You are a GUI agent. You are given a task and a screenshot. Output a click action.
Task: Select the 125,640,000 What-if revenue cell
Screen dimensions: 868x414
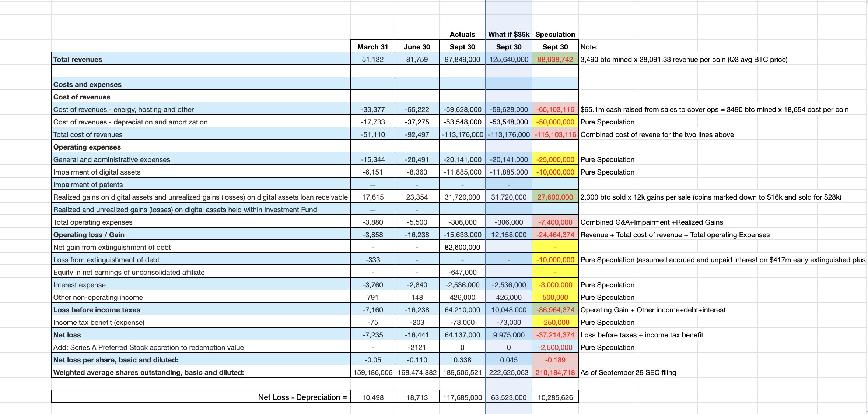point(508,59)
